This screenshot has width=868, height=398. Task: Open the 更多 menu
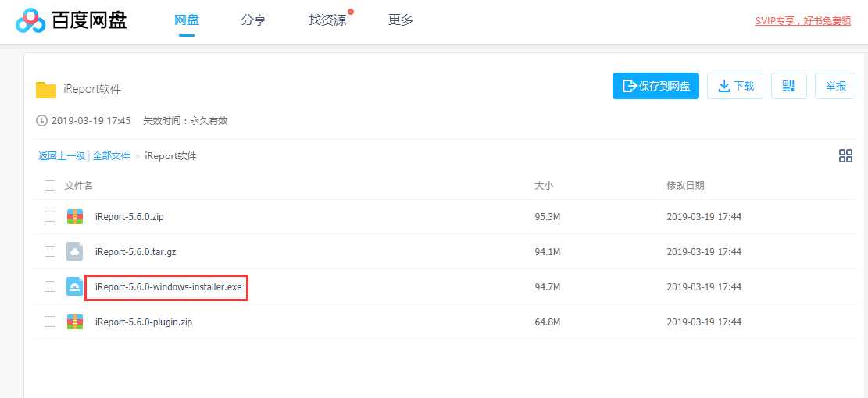coord(400,20)
